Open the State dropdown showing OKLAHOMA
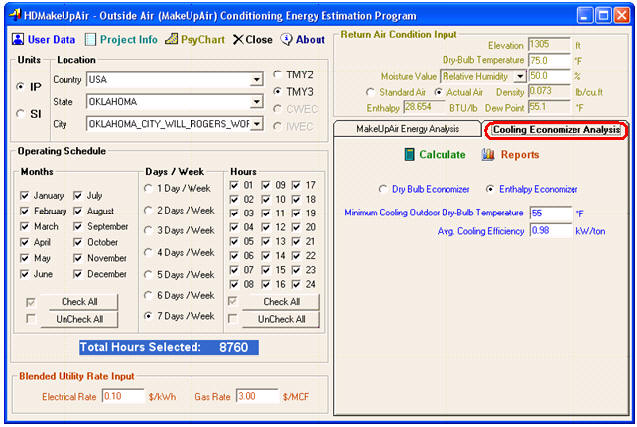This screenshot has width=637, height=427. 256,102
